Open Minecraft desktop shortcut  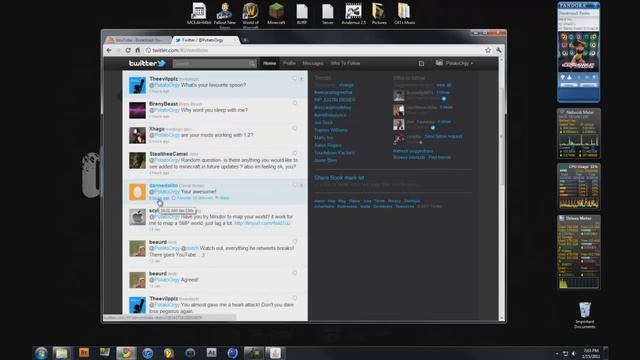(x=276, y=14)
